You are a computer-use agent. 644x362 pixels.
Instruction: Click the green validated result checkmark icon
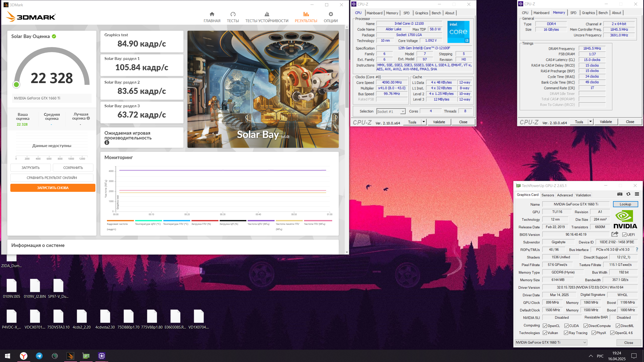pyautogui.click(x=54, y=36)
